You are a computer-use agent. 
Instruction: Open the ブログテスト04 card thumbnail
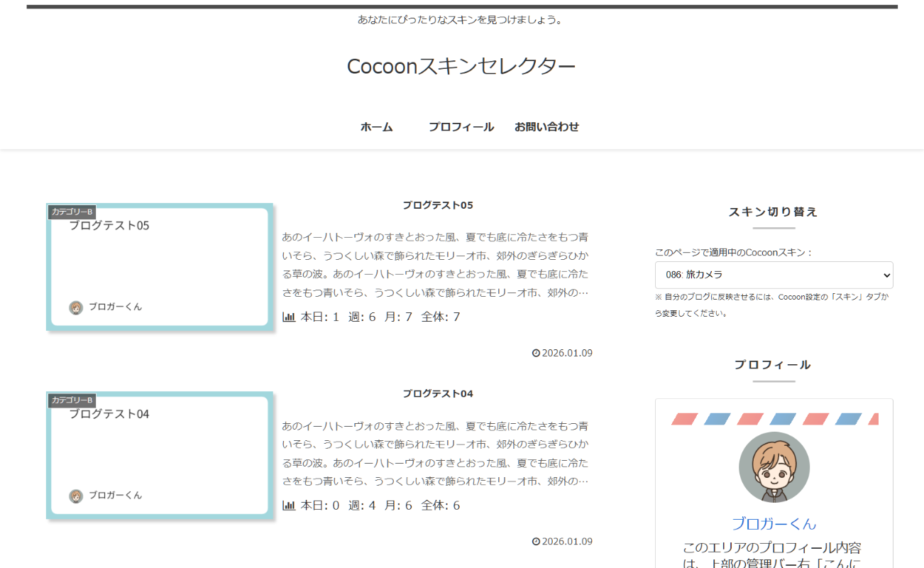[159, 454]
